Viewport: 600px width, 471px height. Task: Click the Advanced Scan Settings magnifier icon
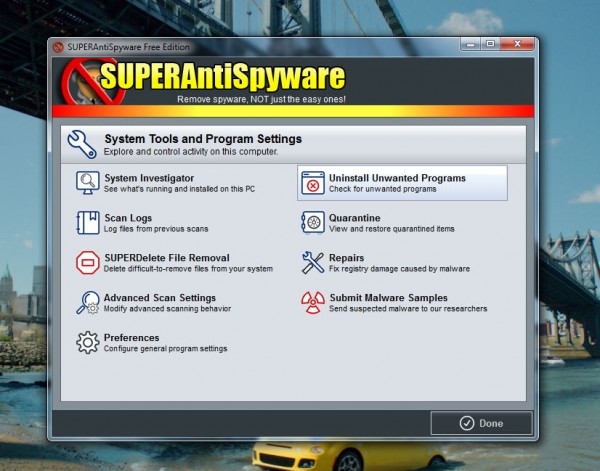88,303
